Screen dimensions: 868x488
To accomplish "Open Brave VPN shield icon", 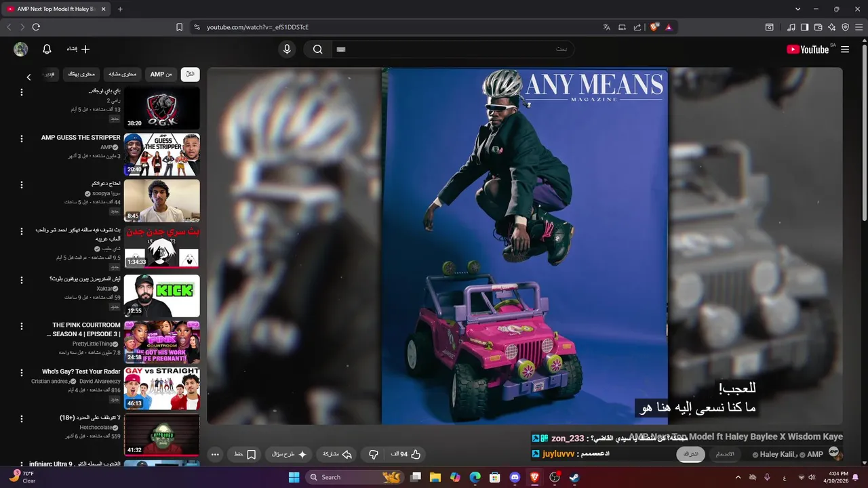I will tap(845, 27).
